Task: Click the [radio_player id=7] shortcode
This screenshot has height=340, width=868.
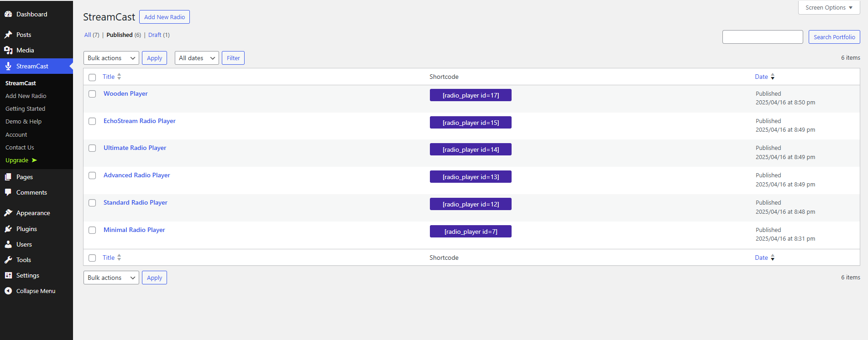Action: click(471, 231)
